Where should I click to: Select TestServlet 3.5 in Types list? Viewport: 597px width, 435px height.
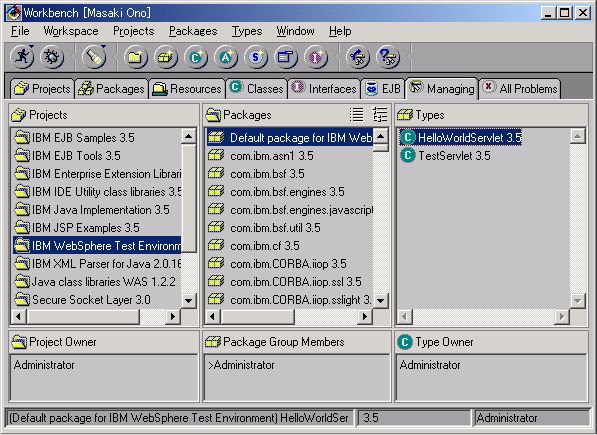pos(445,155)
